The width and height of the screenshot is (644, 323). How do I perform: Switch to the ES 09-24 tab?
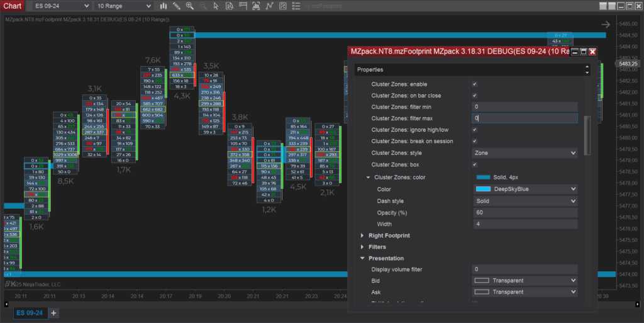[x=30, y=313]
